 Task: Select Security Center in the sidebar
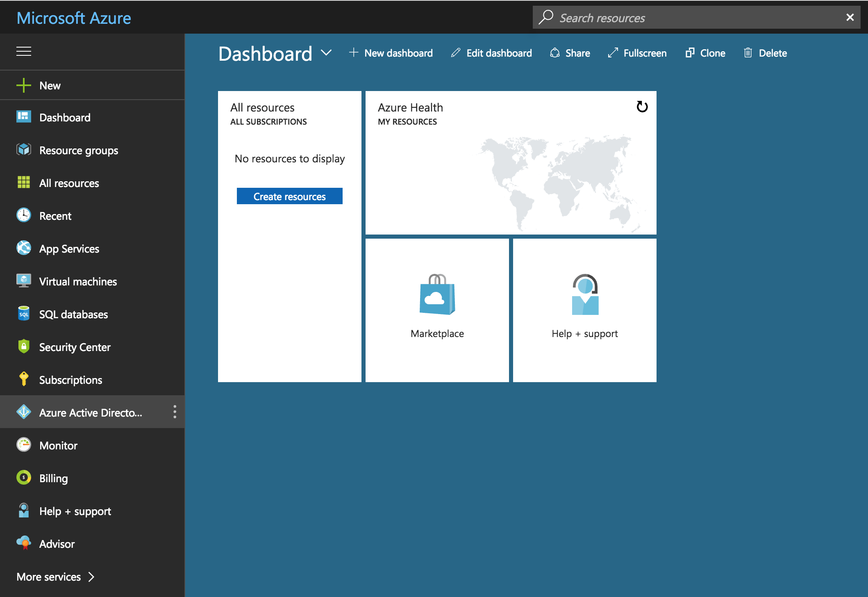pyautogui.click(x=92, y=347)
